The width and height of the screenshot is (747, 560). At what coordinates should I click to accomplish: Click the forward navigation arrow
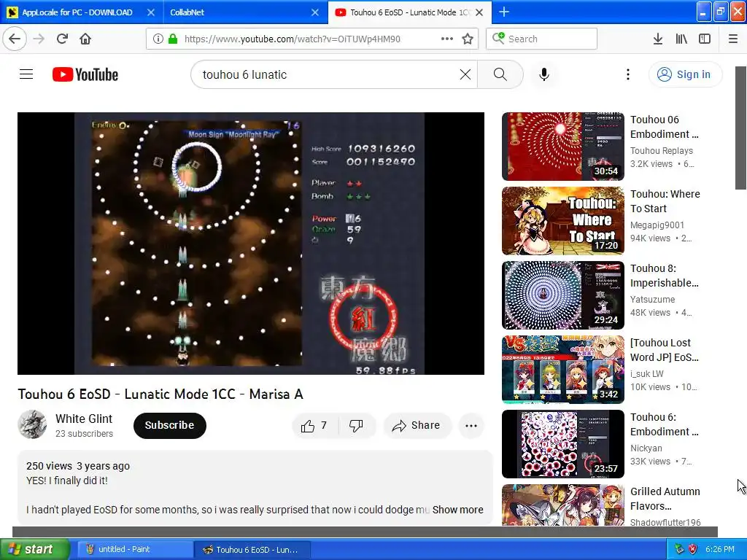39,39
